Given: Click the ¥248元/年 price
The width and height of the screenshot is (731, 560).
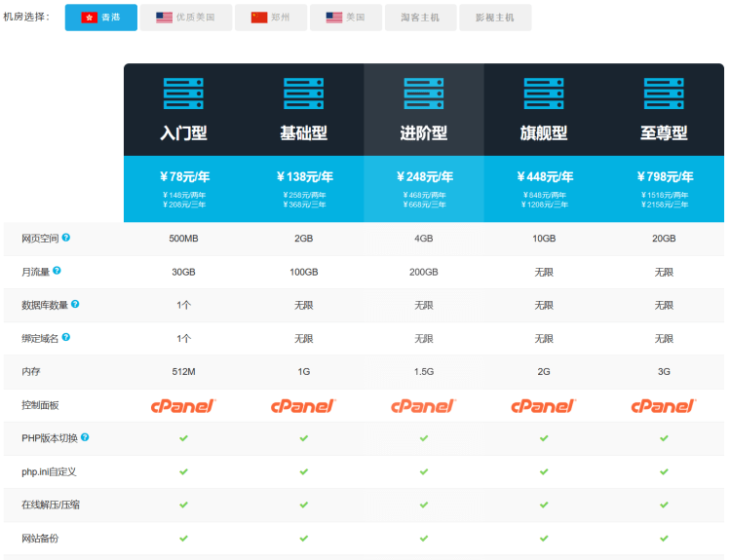Looking at the screenshot, I should [425, 177].
